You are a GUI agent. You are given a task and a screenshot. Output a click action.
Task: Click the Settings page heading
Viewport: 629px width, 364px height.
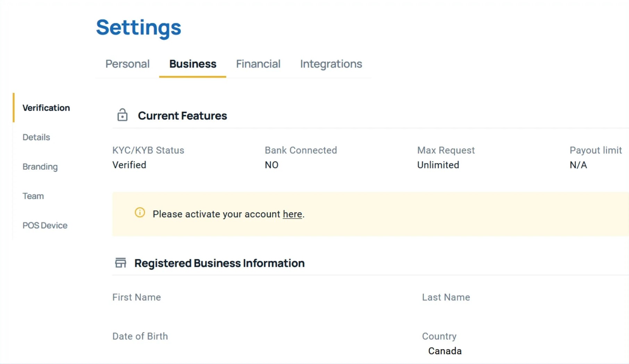139,28
